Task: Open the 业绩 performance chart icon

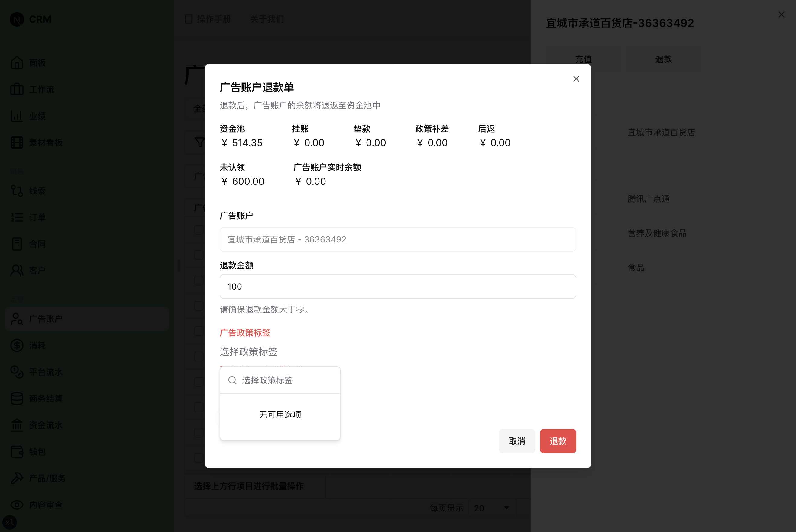Action: [x=17, y=116]
